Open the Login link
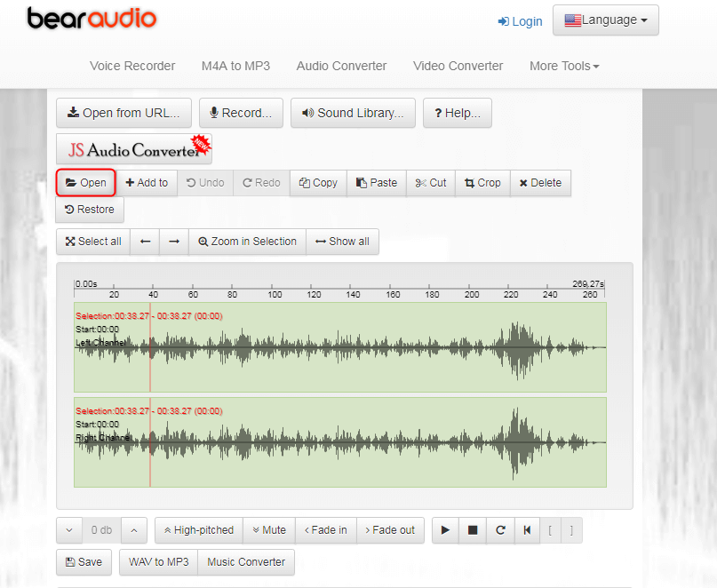Image resolution: width=717 pixels, height=588 pixels. [520, 21]
